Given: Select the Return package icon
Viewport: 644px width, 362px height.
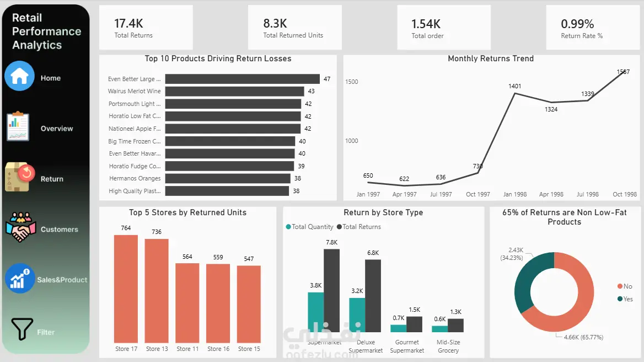Looking at the screenshot, I should click(x=20, y=177).
